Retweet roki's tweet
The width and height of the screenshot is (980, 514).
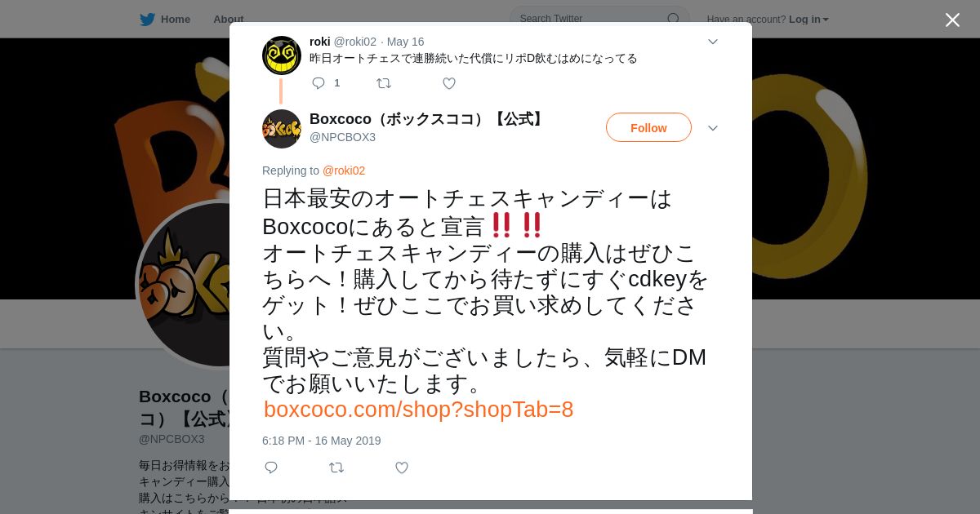[384, 83]
